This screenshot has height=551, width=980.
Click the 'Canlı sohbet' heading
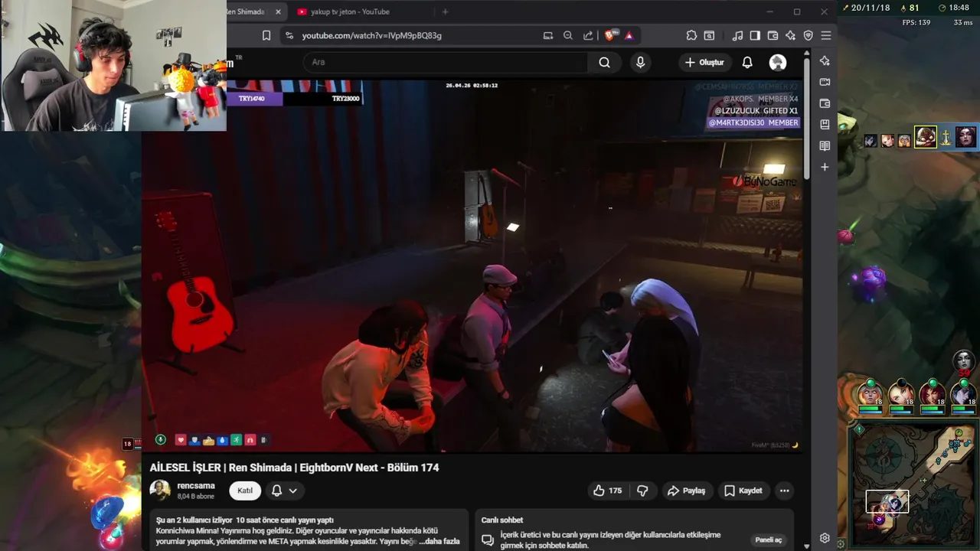[x=502, y=520]
